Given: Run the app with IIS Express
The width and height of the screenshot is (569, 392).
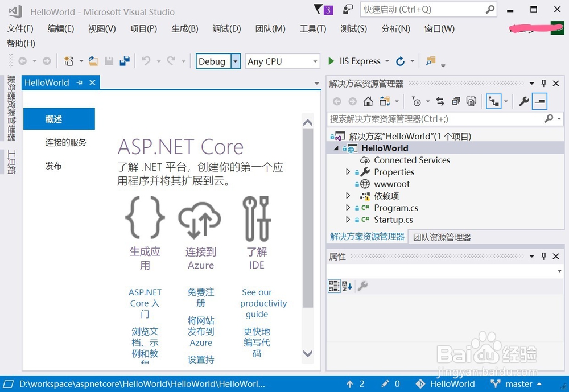Looking at the screenshot, I should [332, 61].
